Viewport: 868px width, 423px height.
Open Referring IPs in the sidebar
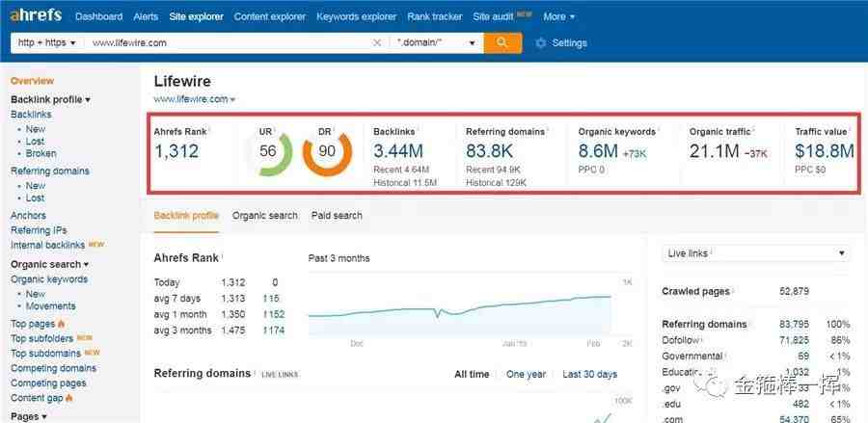(x=39, y=230)
